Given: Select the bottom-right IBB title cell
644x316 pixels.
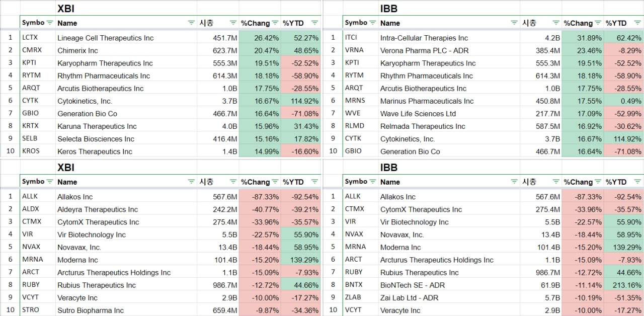Looking at the screenshot, I should click(x=449, y=168).
